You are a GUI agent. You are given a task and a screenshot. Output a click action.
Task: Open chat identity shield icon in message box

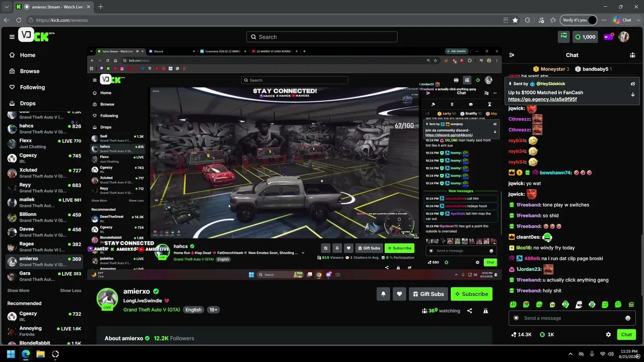[x=516, y=318]
